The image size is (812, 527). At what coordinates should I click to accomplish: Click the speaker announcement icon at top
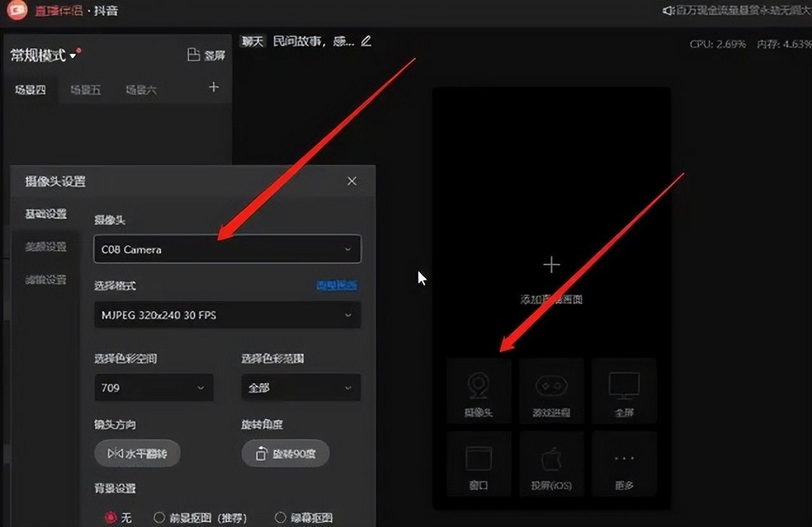point(668,11)
